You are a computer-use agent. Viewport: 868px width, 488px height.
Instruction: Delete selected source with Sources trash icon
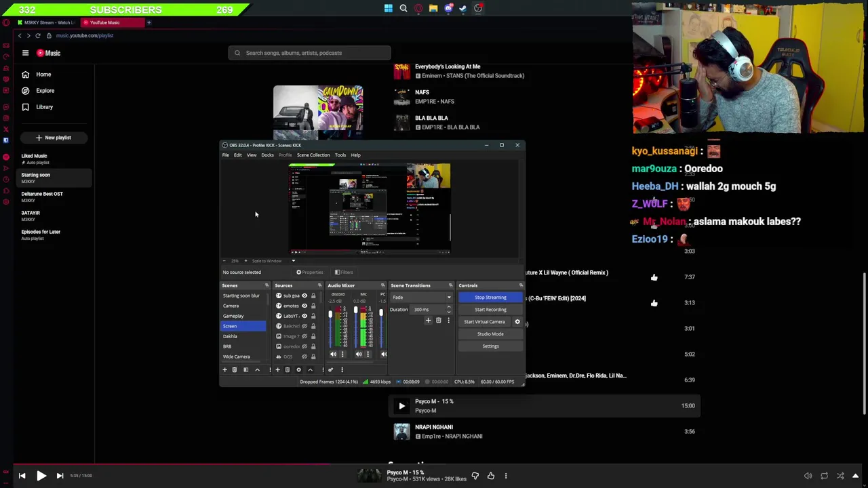[x=288, y=370]
